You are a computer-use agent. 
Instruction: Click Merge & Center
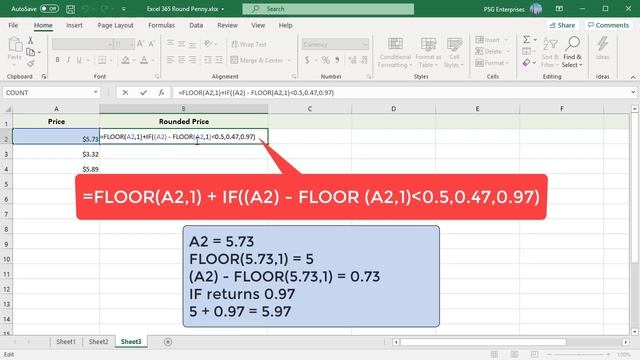coord(257,60)
